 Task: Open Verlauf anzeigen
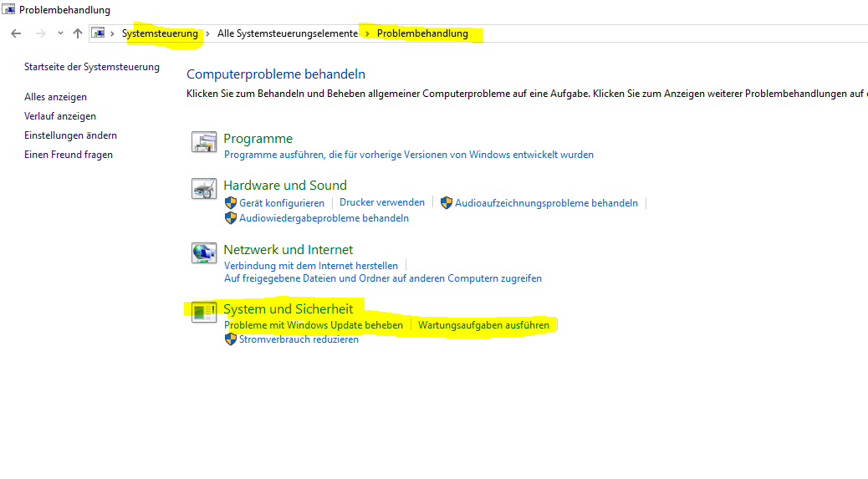coord(59,116)
